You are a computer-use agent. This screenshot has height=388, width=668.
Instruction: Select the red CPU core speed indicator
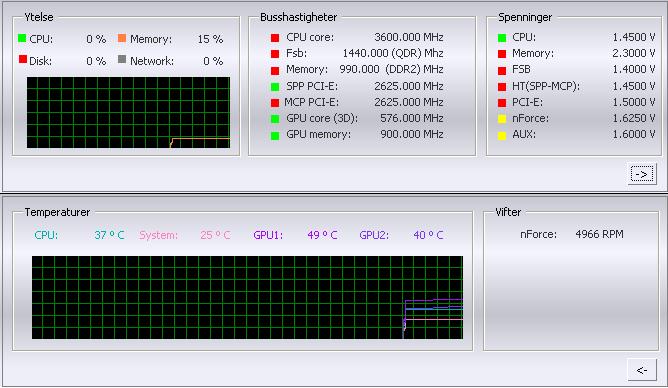pos(275,38)
